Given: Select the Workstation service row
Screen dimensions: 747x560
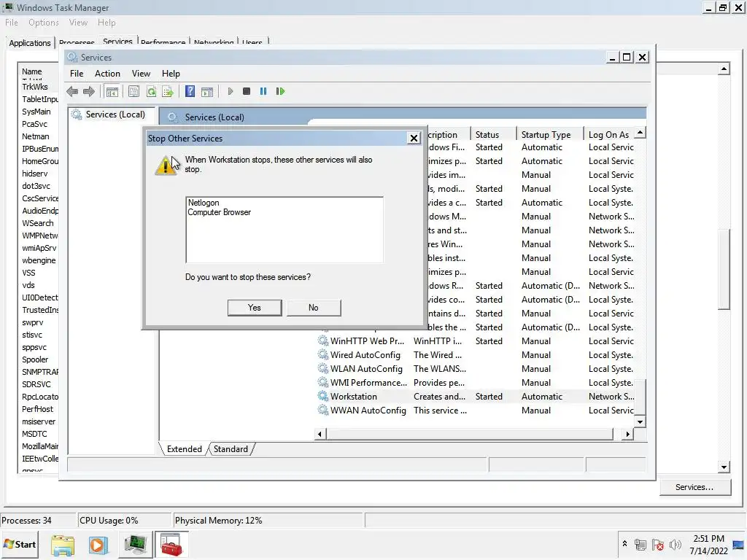Looking at the screenshot, I should (x=476, y=397).
